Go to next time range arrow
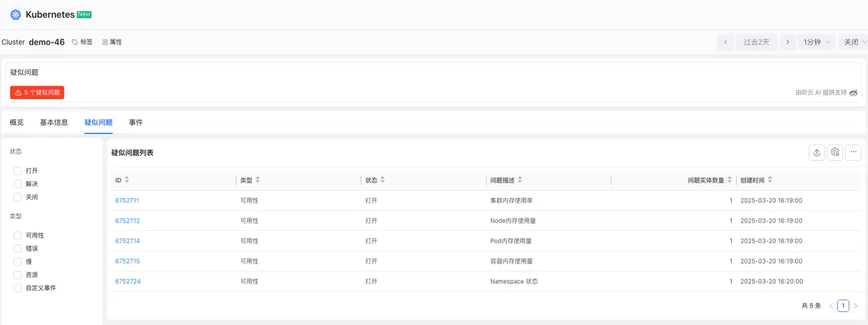This screenshot has height=325, width=868. [787, 42]
